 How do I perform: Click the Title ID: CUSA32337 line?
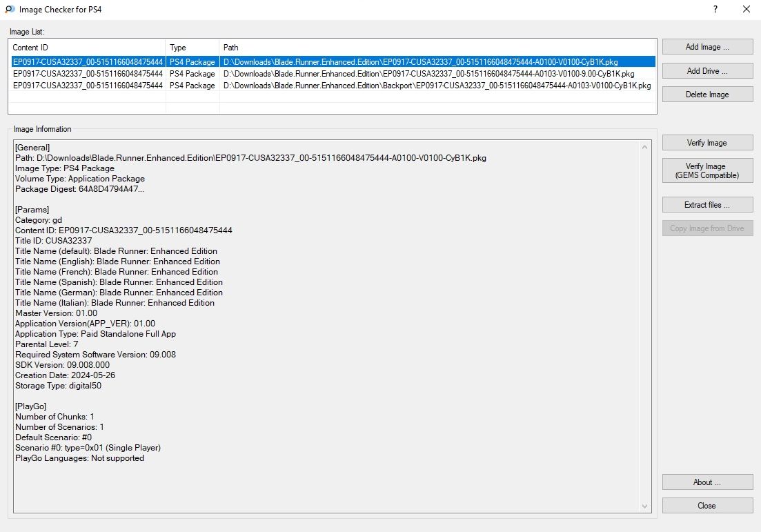pos(53,241)
